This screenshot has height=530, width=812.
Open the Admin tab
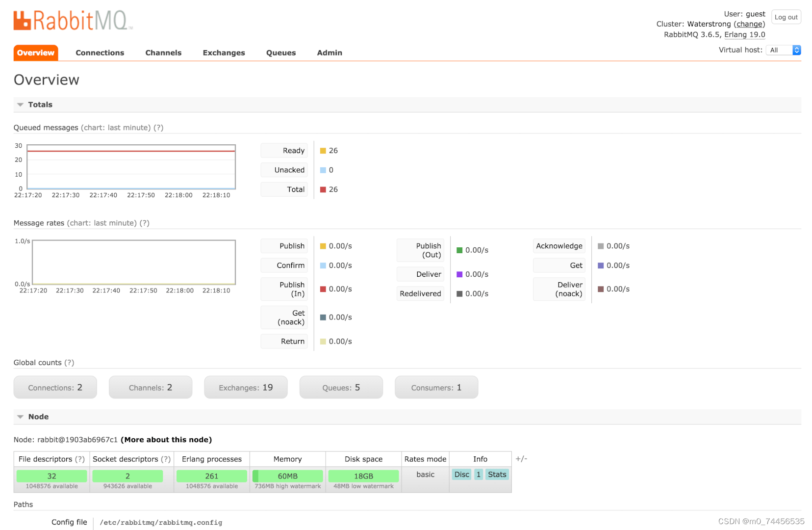pyautogui.click(x=329, y=53)
